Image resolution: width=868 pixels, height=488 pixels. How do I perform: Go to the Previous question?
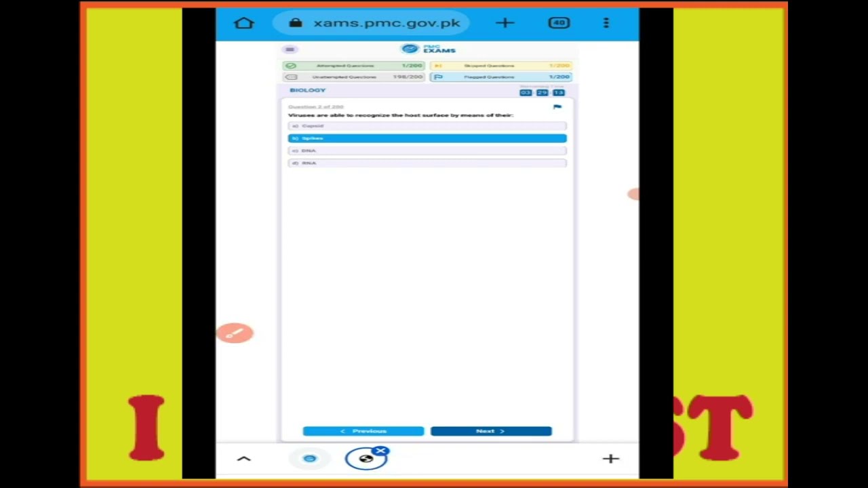pos(363,431)
